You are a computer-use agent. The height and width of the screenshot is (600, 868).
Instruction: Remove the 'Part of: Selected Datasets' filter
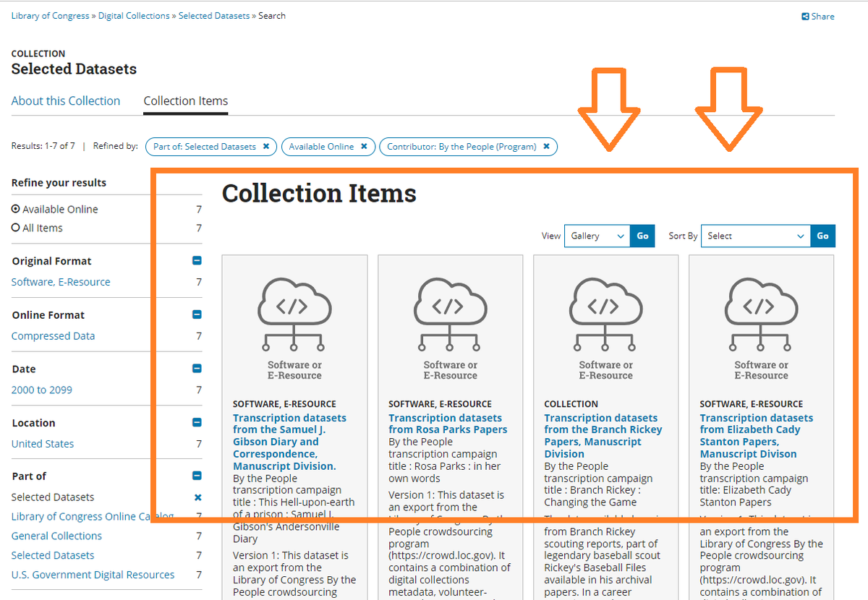click(x=265, y=146)
